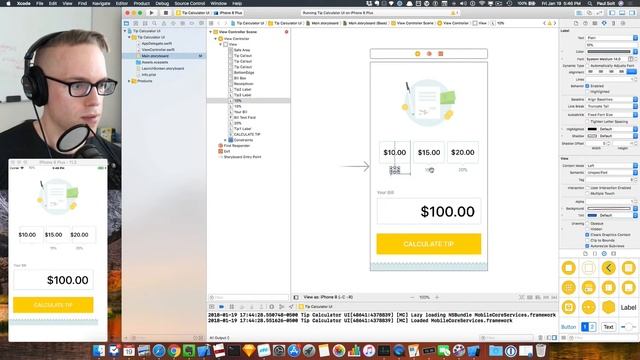Viewport: 640px width, 360px height.
Task: Toggle the Highlighted behavior checkbox
Action: click(x=587, y=92)
